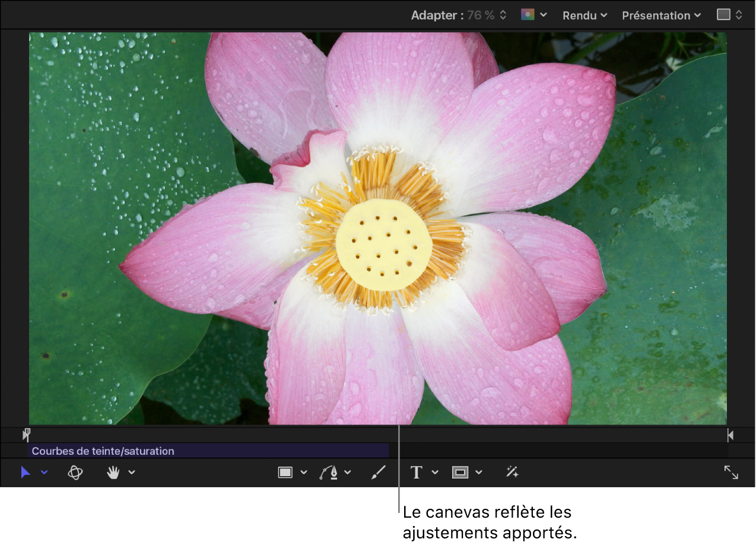Viewport: 756px width, 545px height.
Task: Open the Text tool chevron menu
Action: coord(435,473)
